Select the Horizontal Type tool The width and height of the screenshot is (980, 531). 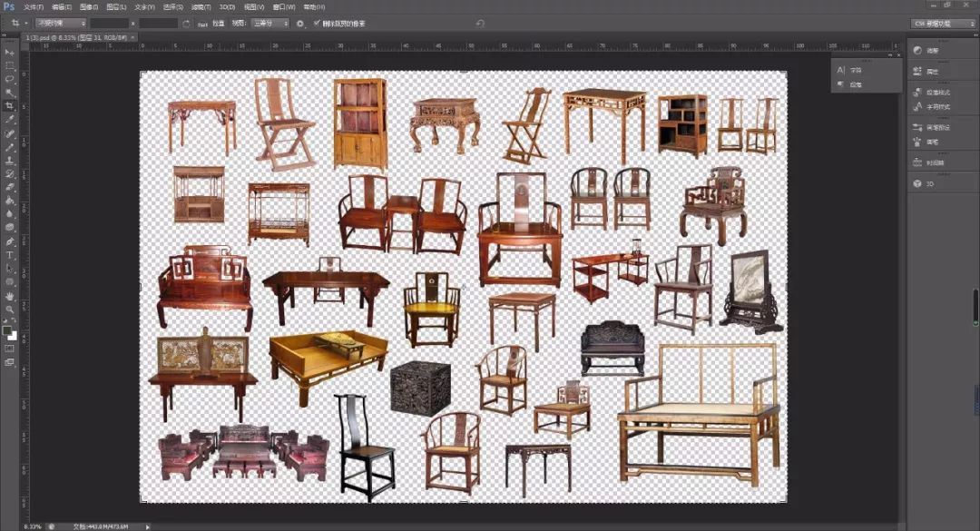[x=10, y=255]
